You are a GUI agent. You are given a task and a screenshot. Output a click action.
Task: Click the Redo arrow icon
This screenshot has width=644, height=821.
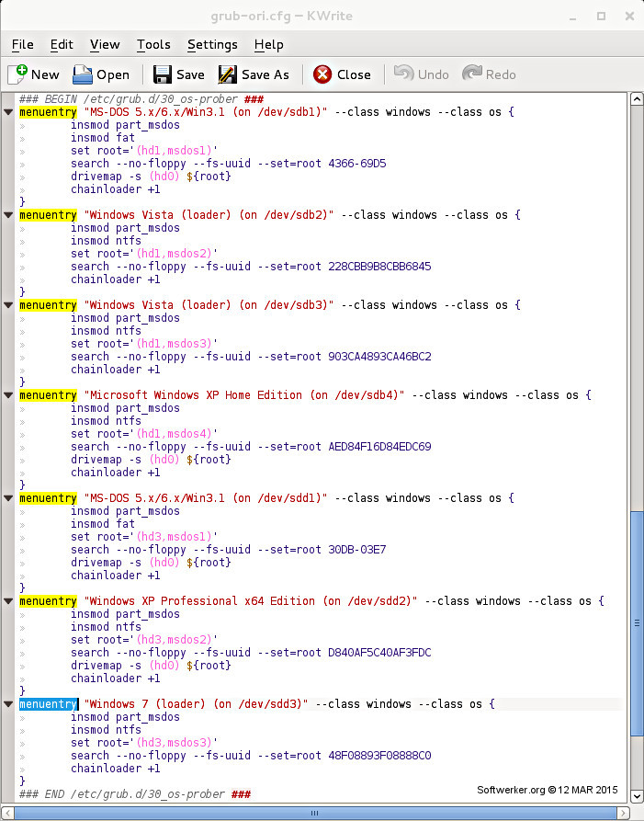pos(472,74)
